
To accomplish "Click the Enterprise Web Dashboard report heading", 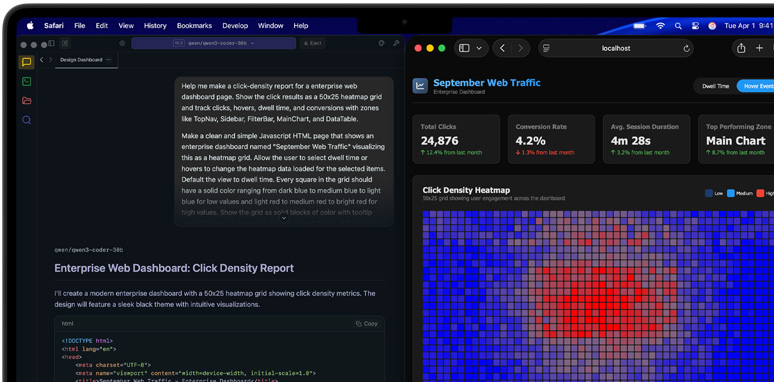I will click(x=174, y=268).
